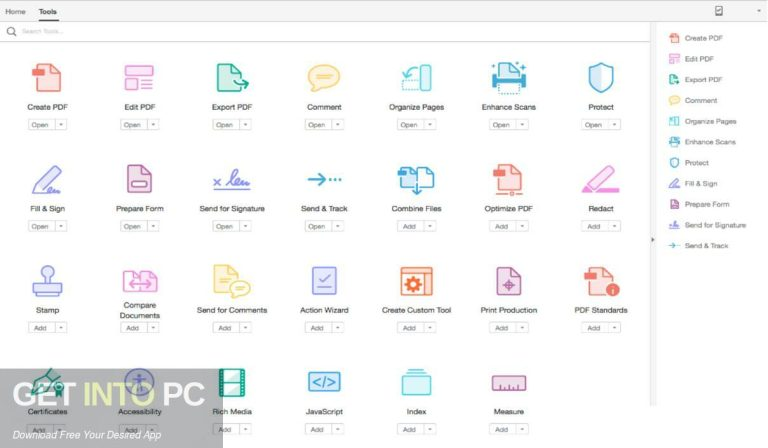Select the Rich Media film icon
768x448 pixels.
[x=232, y=382]
